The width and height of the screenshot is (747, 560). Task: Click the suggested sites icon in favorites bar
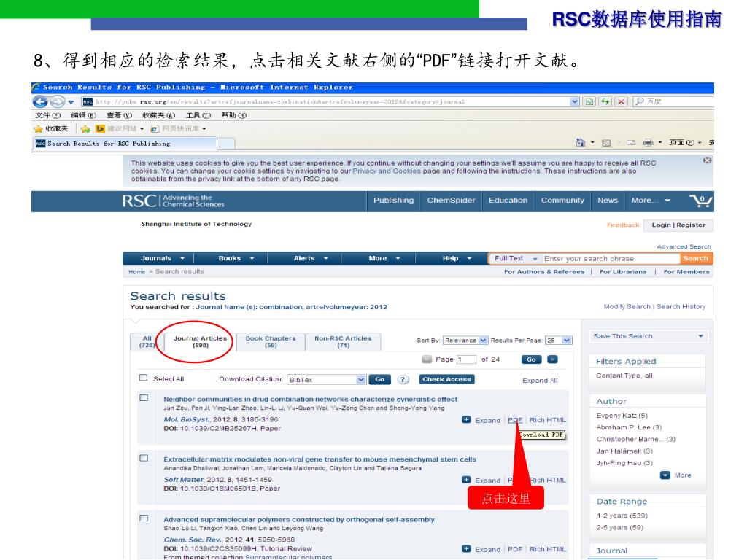coord(100,128)
